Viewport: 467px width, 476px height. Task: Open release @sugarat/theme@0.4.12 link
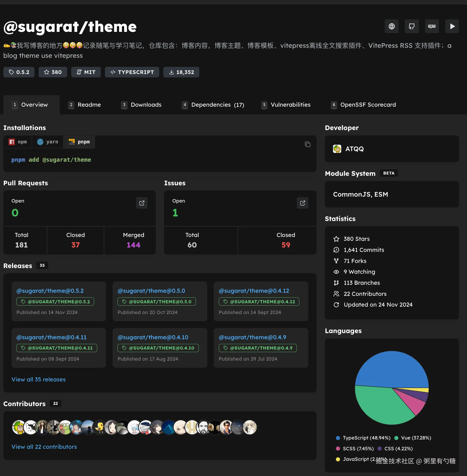pos(254,291)
